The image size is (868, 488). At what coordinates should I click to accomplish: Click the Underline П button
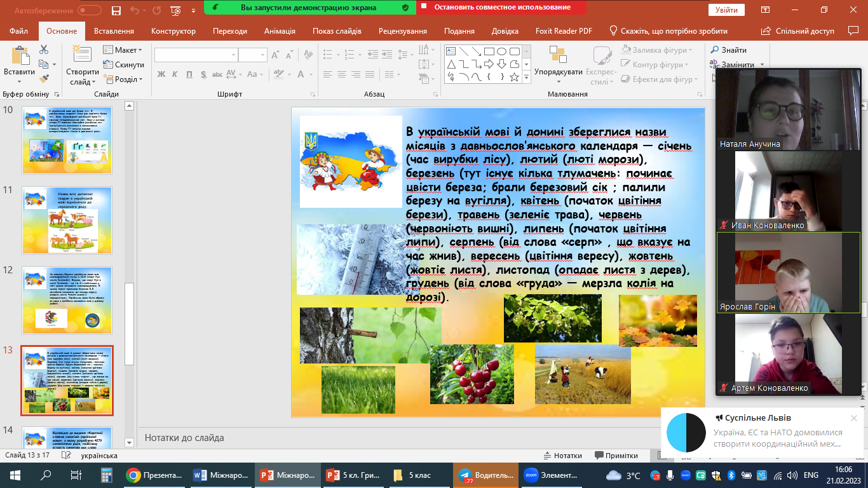(x=189, y=74)
